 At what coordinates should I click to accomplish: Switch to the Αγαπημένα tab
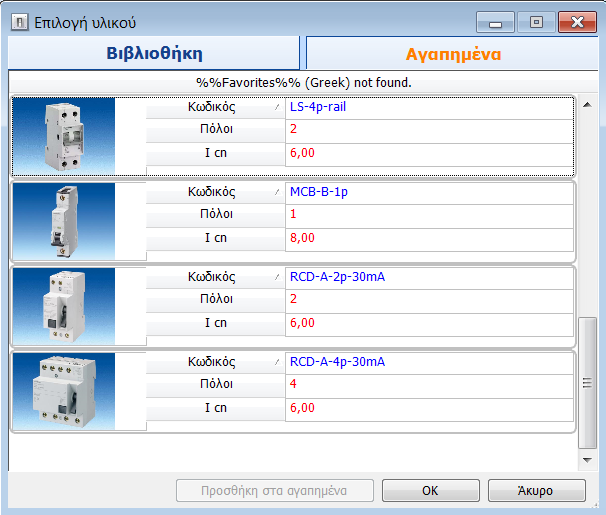tap(453, 54)
